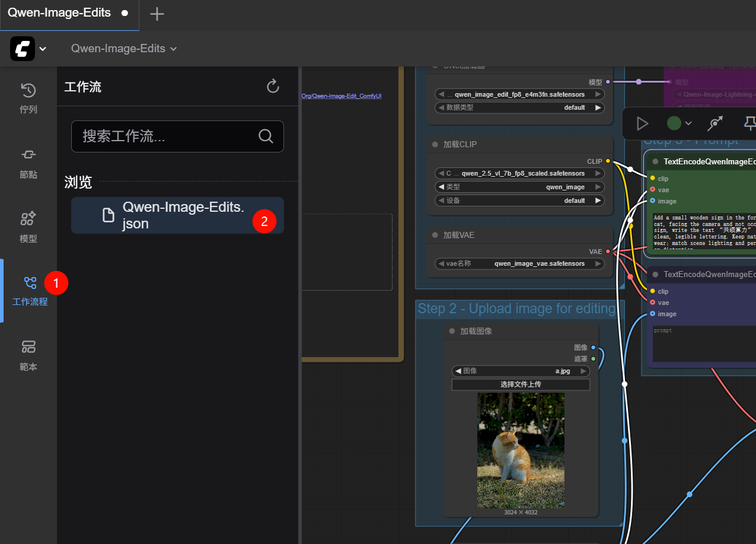Open the templates (範本) sidebar panel
Viewport: 756px width, 544px height.
(28, 355)
